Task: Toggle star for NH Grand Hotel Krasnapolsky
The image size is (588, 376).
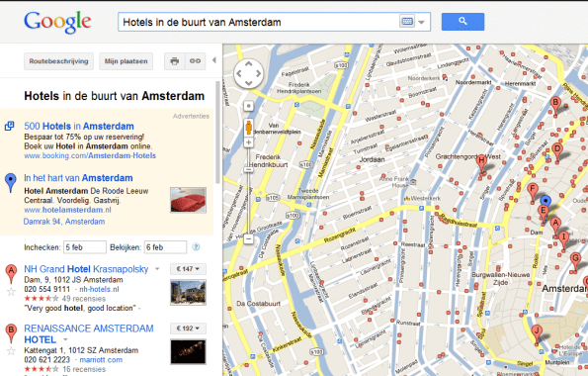Action: 11,292
